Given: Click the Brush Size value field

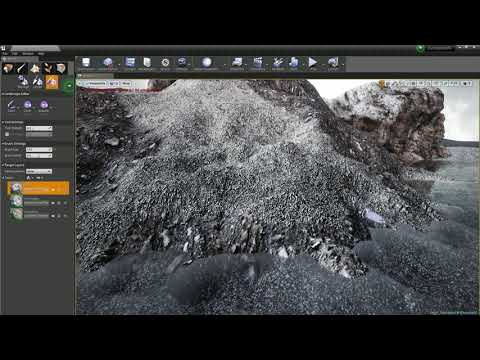Looking at the screenshot, I should pyautogui.click(x=39, y=150).
